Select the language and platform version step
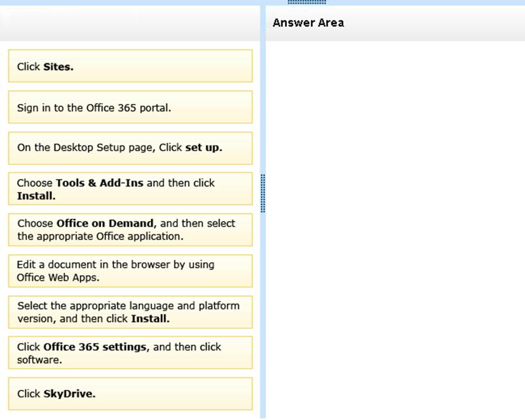 tap(130, 312)
